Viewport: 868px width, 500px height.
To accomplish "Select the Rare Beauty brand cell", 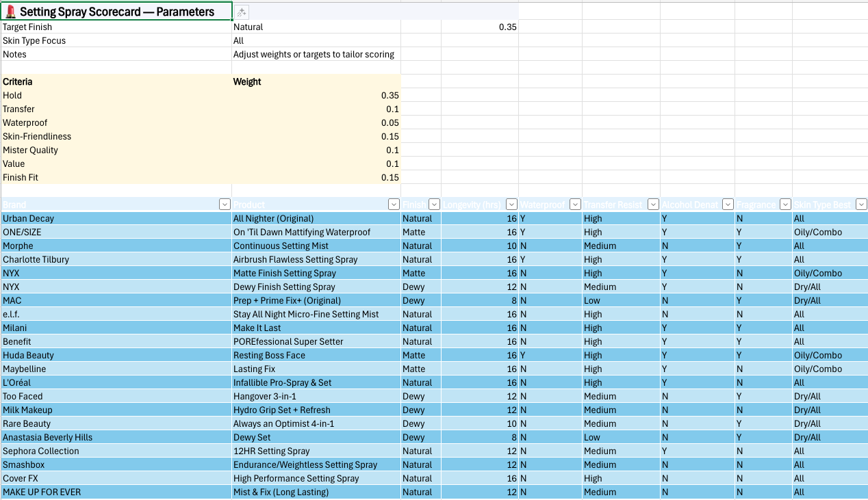I will (116, 423).
